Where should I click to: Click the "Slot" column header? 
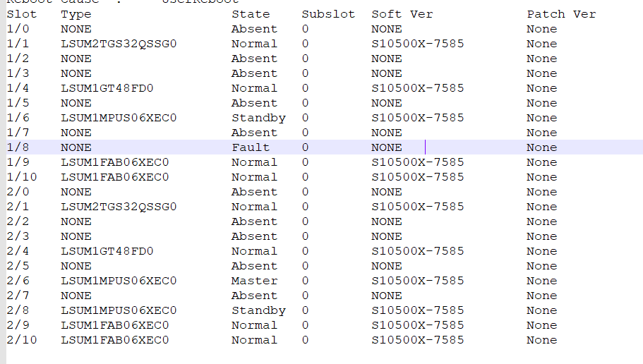point(22,14)
